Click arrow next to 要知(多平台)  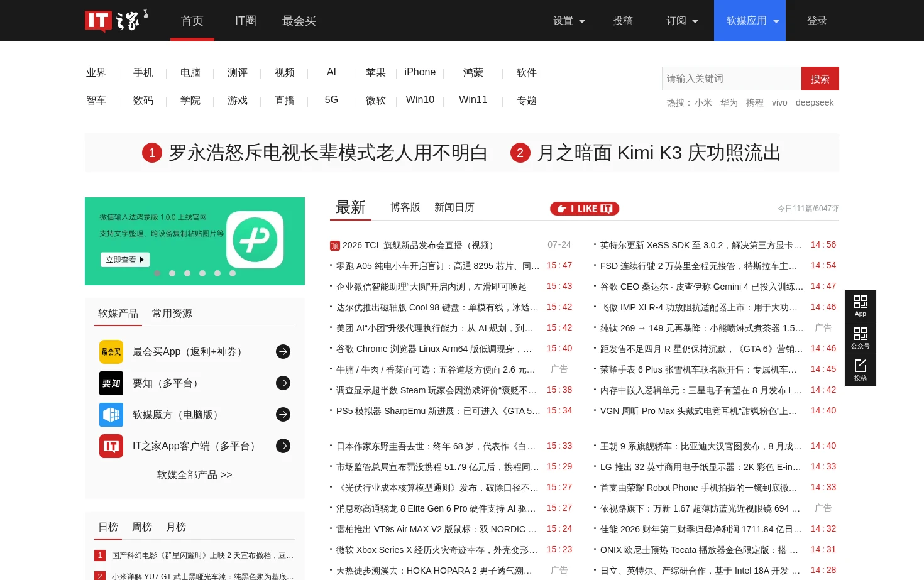(283, 383)
